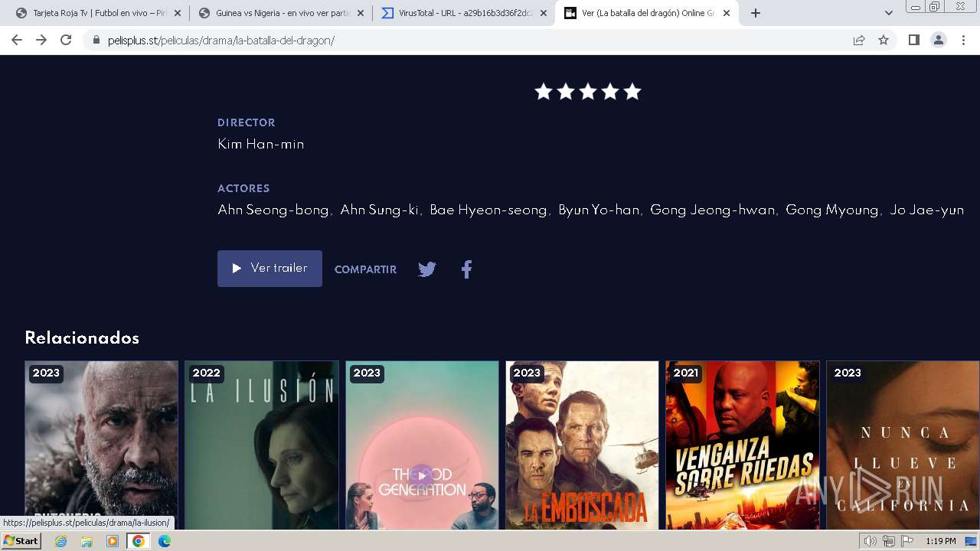The width and height of the screenshot is (980, 551).
Task: Expand the tab search dropdown
Action: tap(889, 13)
